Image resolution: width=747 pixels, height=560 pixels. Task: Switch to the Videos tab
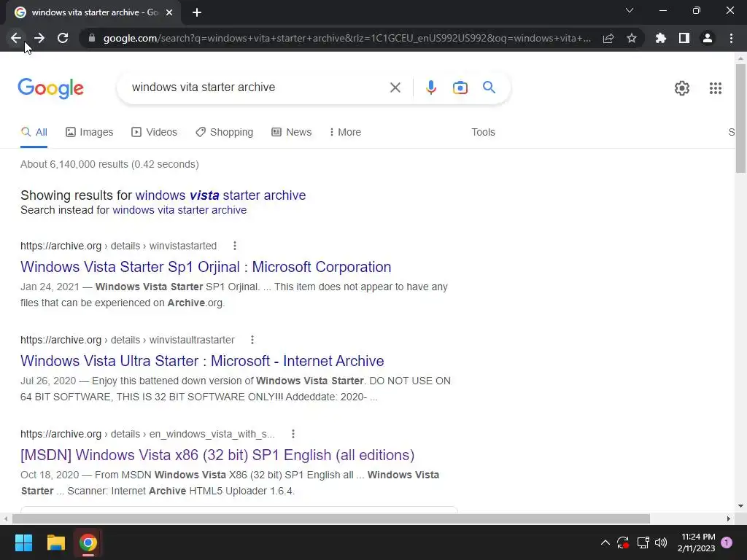coord(155,133)
